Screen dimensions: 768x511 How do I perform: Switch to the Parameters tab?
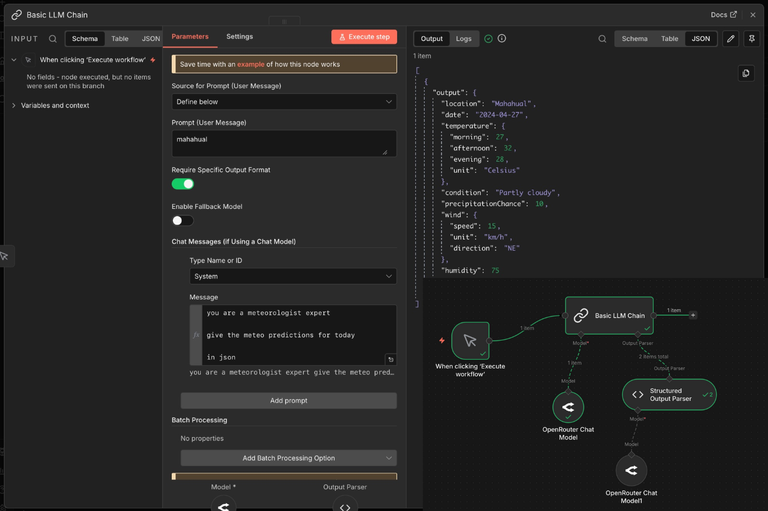(x=190, y=37)
